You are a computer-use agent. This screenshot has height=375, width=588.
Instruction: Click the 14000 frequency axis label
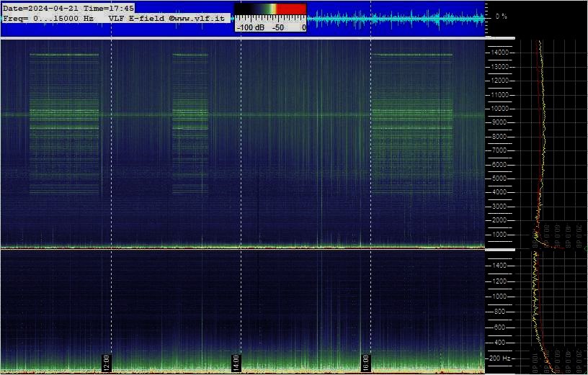pyautogui.click(x=499, y=53)
